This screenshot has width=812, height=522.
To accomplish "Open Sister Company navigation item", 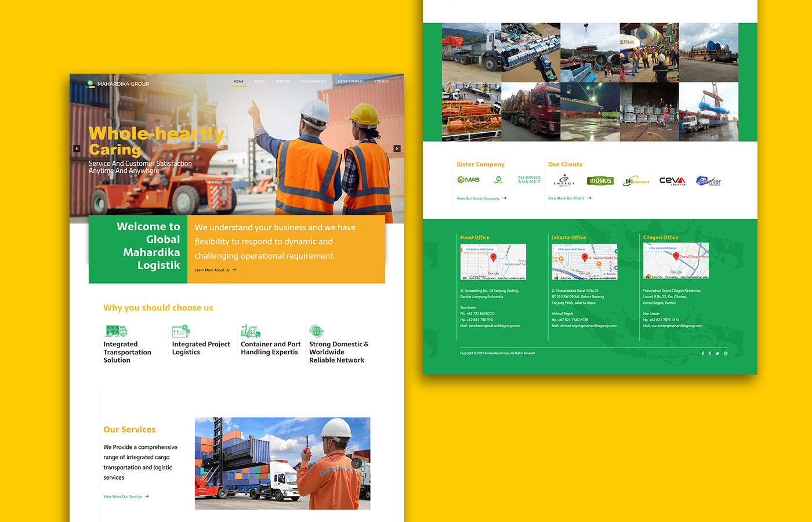I will pyautogui.click(x=350, y=82).
